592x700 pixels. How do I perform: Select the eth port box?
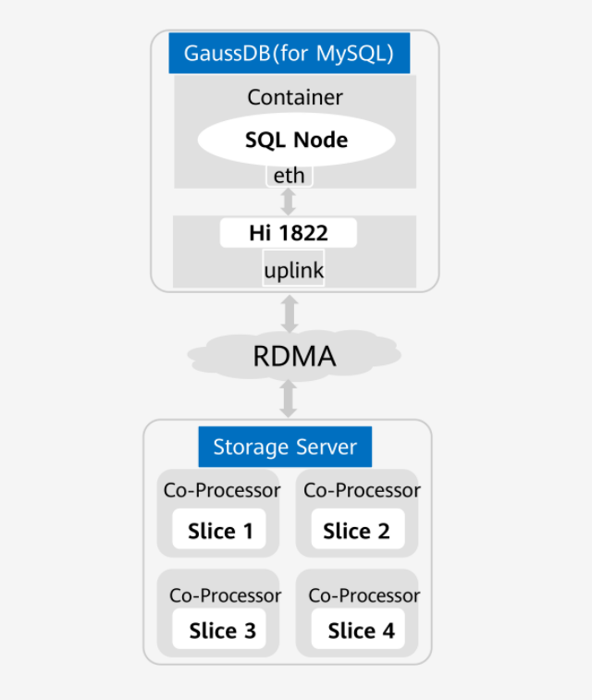pos(289,176)
